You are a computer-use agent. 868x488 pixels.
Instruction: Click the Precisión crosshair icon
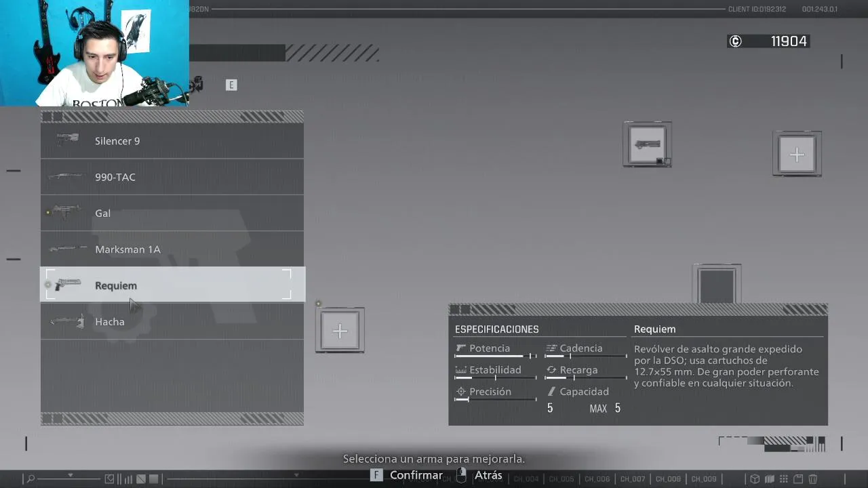tap(461, 392)
